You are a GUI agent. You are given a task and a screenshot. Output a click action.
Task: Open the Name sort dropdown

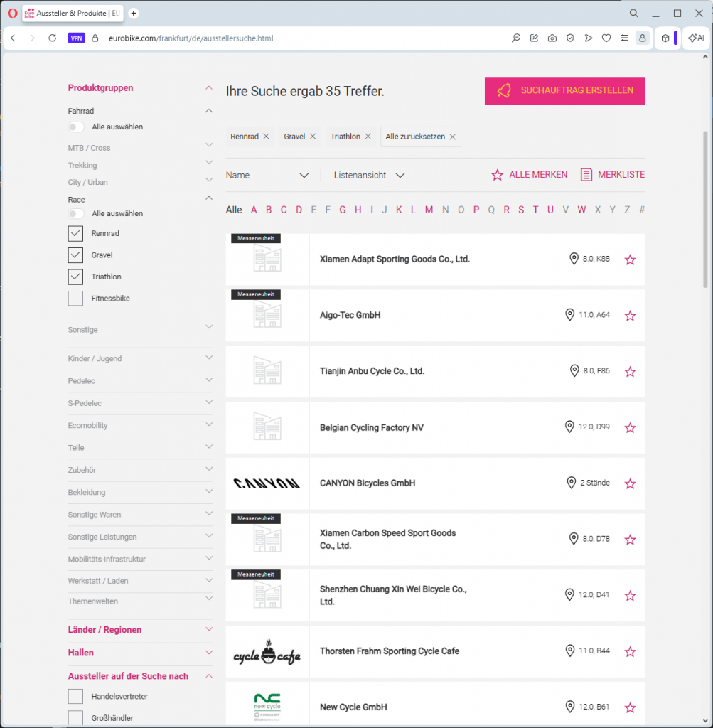coord(267,175)
